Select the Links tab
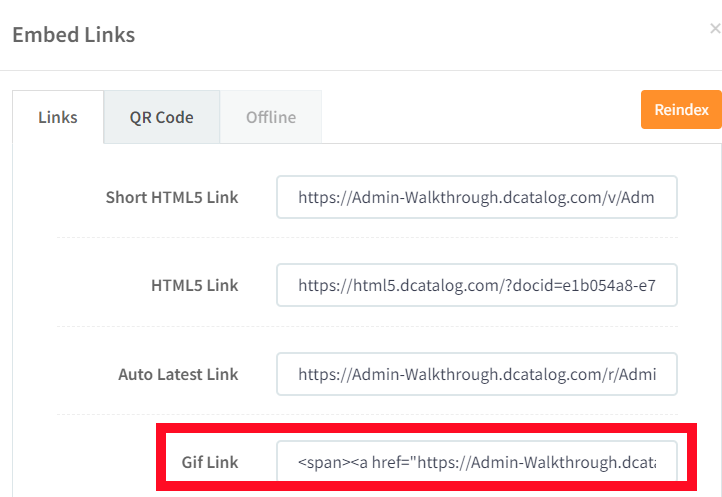The width and height of the screenshot is (722, 497). pos(58,117)
